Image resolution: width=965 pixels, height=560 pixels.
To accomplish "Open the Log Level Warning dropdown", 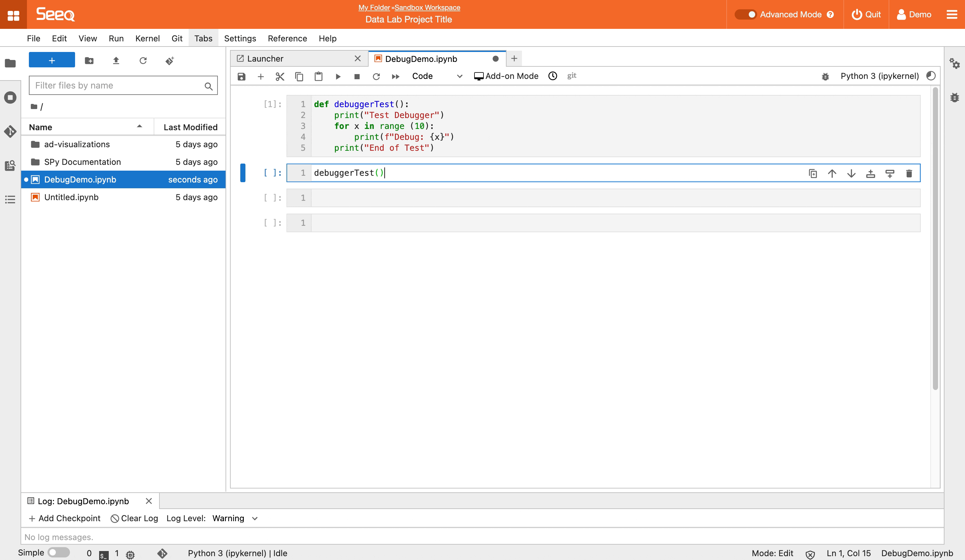I will click(235, 518).
